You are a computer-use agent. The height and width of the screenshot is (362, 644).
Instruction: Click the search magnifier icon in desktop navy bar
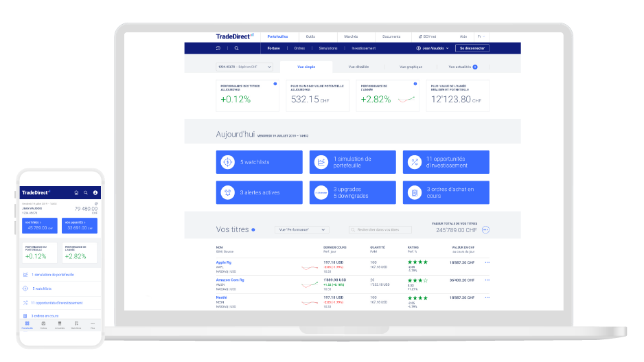[x=237, y=49]
